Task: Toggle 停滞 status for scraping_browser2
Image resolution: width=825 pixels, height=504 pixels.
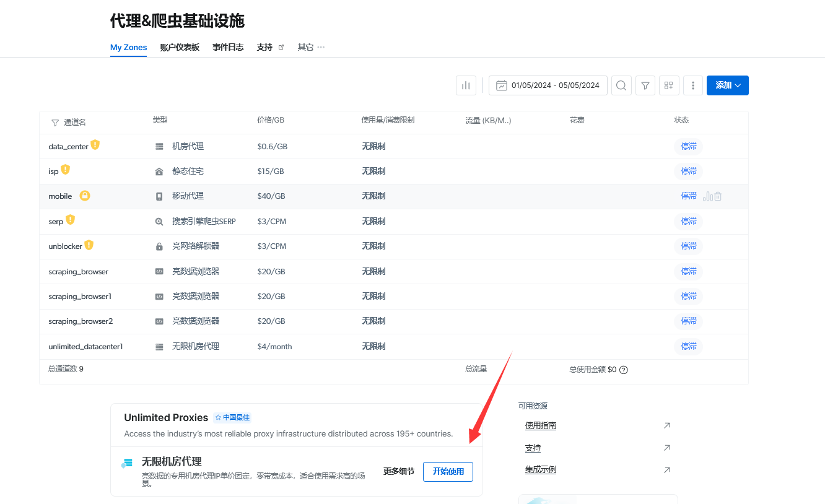Action: 689,321
